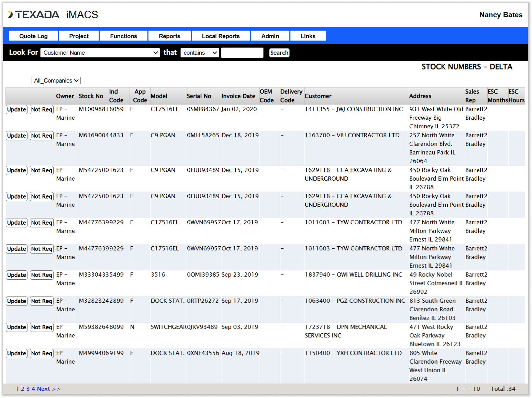Click Not Req for DPN MECHANICAL row
The height and width of the screenshot is (398, 532).
point(42,327)
